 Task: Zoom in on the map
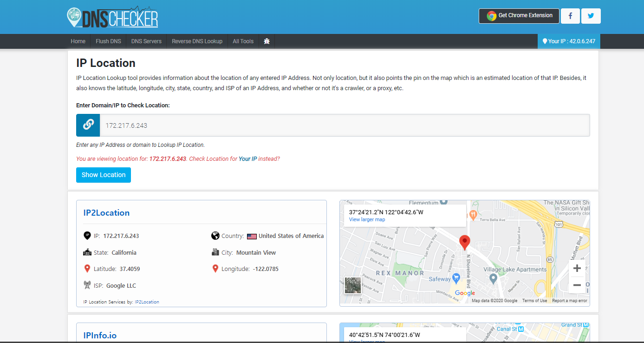tap(577, 269)
